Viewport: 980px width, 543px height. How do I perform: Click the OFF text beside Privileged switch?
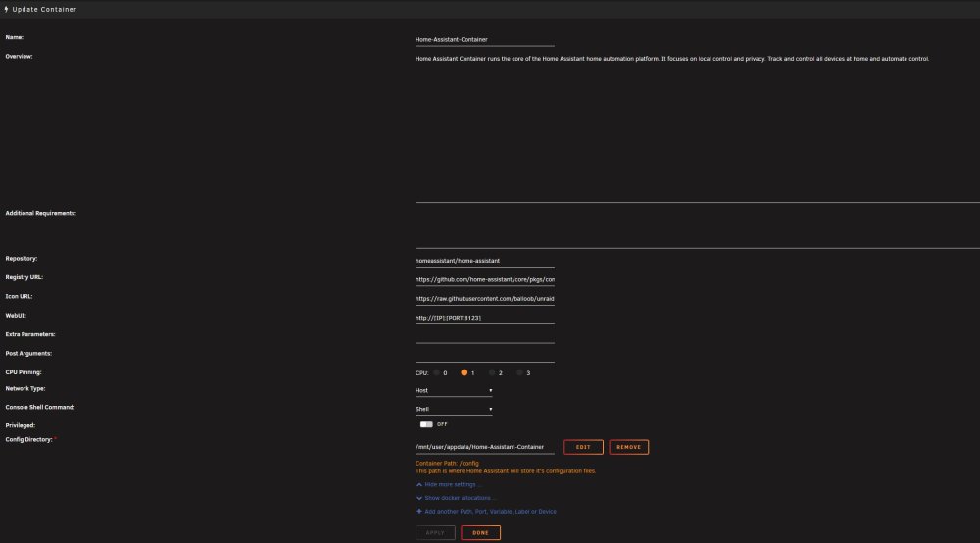tap(442, 424)
